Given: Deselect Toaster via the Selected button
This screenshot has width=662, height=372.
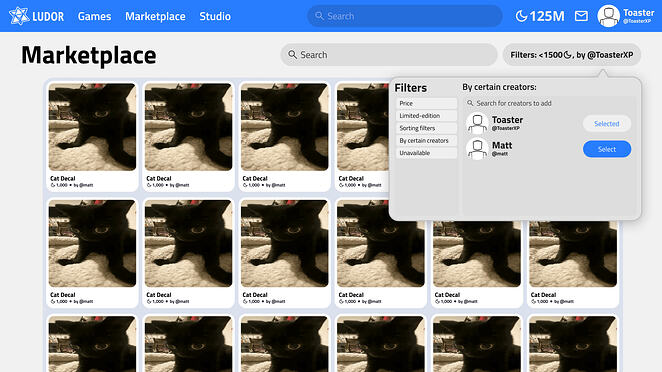Looking at the screenshot, I should tap(607, 124).
